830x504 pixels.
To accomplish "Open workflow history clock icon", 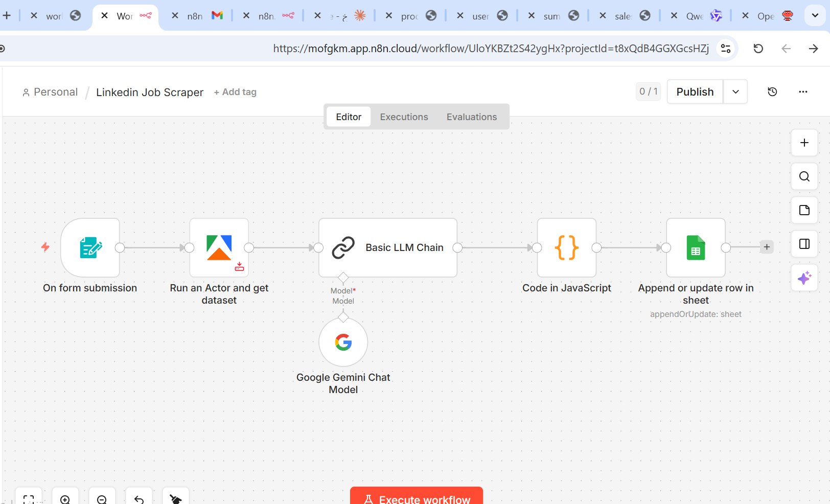I will pos(772,92).
